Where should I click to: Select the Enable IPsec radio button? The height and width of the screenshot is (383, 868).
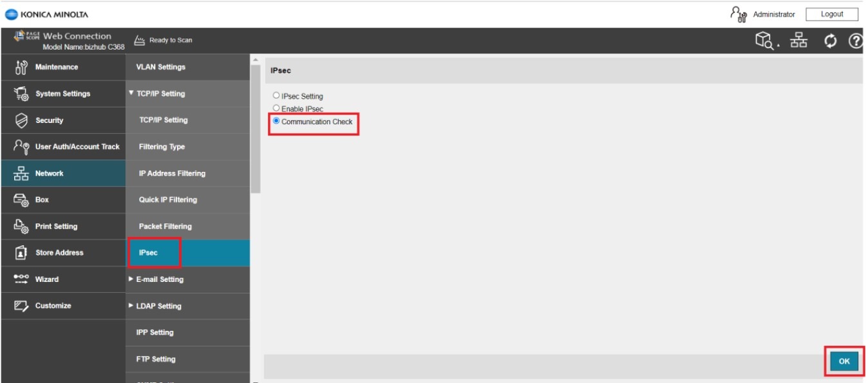click(276, 109)
